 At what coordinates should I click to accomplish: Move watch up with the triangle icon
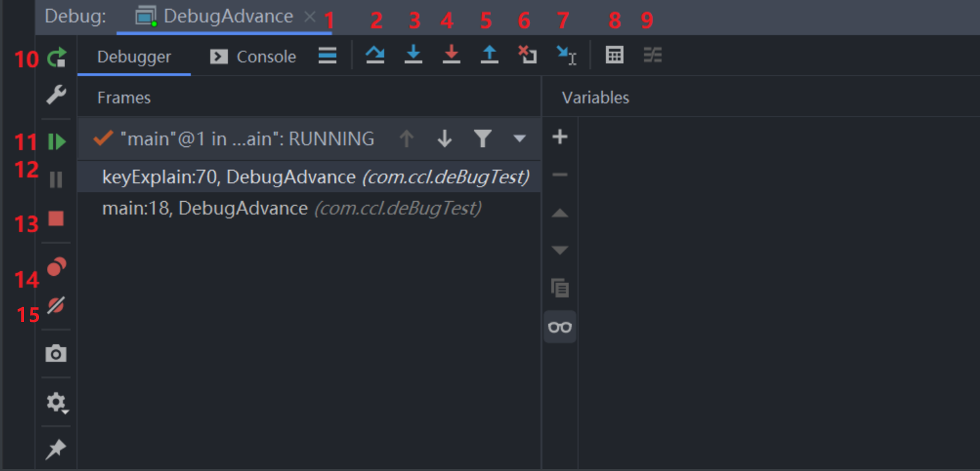point(560,213)
